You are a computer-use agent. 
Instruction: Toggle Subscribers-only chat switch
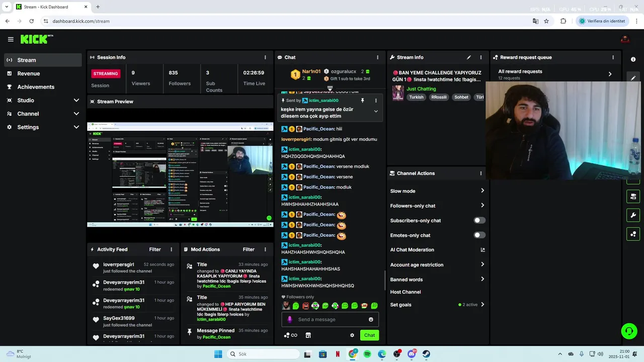click(x=479, y=220)
